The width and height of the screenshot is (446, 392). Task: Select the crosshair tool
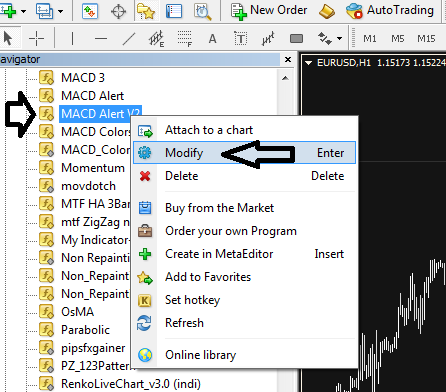pyautogui.click(x=36, y=39)
